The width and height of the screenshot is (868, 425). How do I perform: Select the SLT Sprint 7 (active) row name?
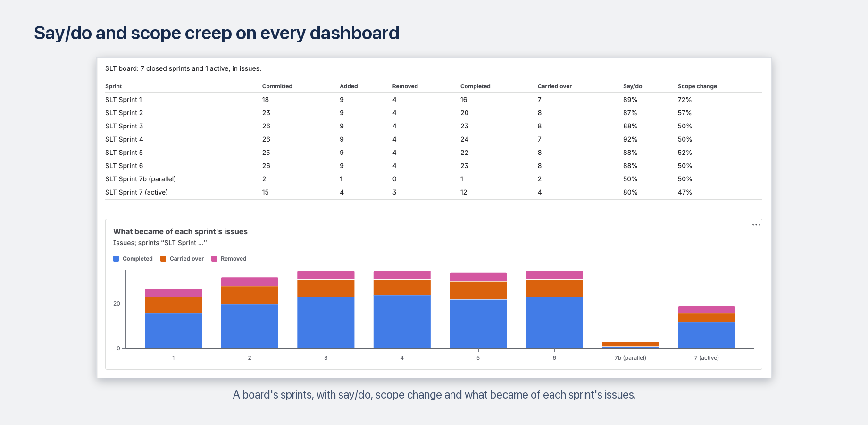tap(136, 192)
